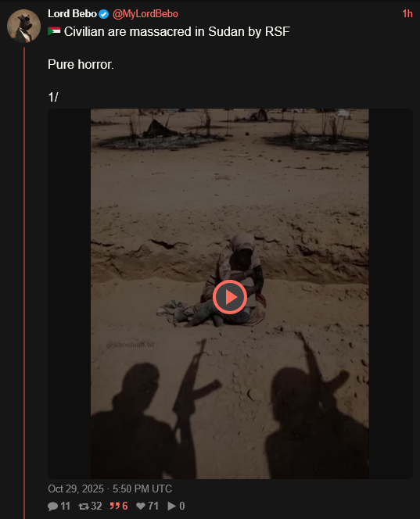This screenshot has width=420, height=519.
Task: Click the like count 71
Action: [153, 506]
